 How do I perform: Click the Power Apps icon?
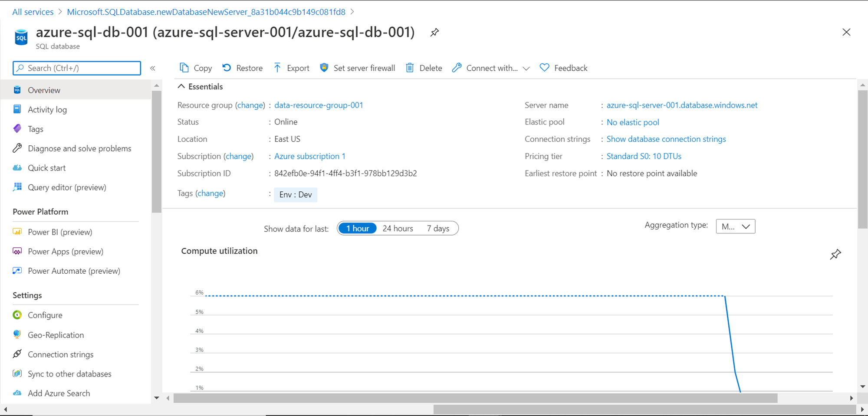pos(17,251)
